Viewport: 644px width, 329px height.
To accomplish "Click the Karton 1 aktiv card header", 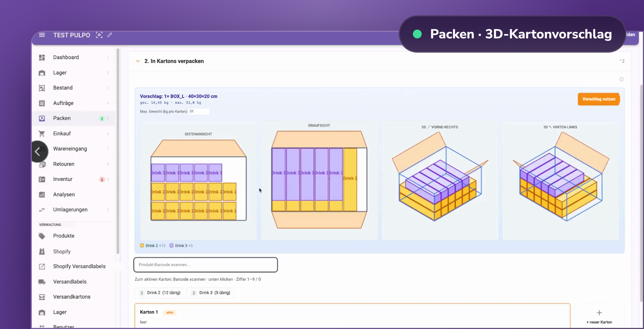I will pyautogui.click(x=158, y=312).
